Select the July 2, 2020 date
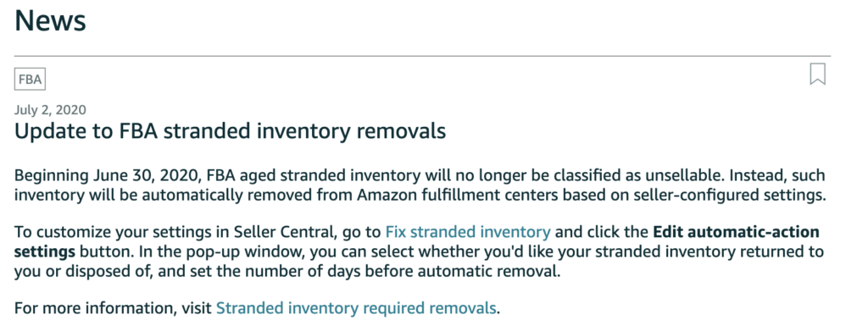868x331 pixels. (50, 109)
